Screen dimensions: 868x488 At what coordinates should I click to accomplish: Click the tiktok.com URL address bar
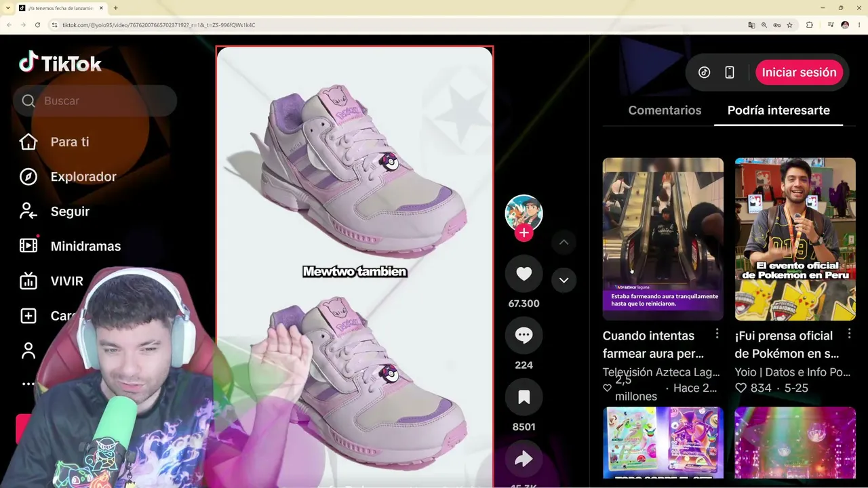pos(159,25)
